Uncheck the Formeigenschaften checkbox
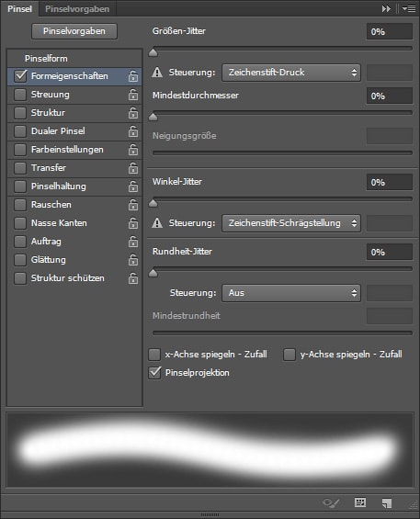Image resolution: width=420 pixels, height=519 pixels. (x=20, y=76)
